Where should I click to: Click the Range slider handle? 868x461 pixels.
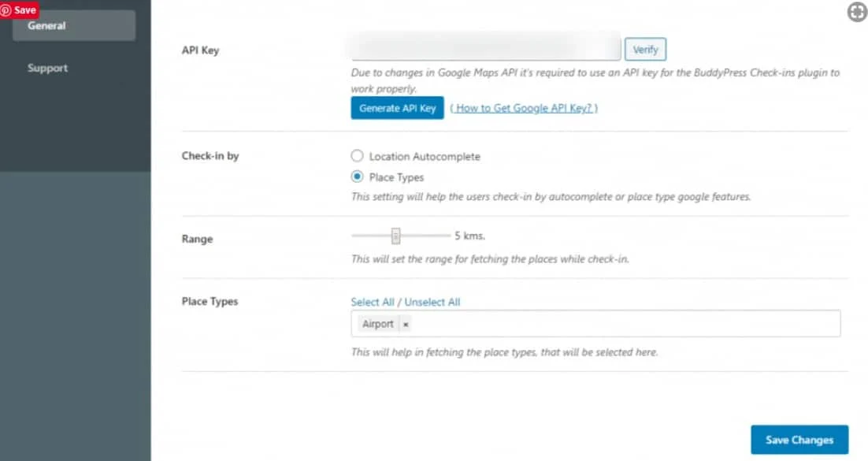tap(396, 236)
